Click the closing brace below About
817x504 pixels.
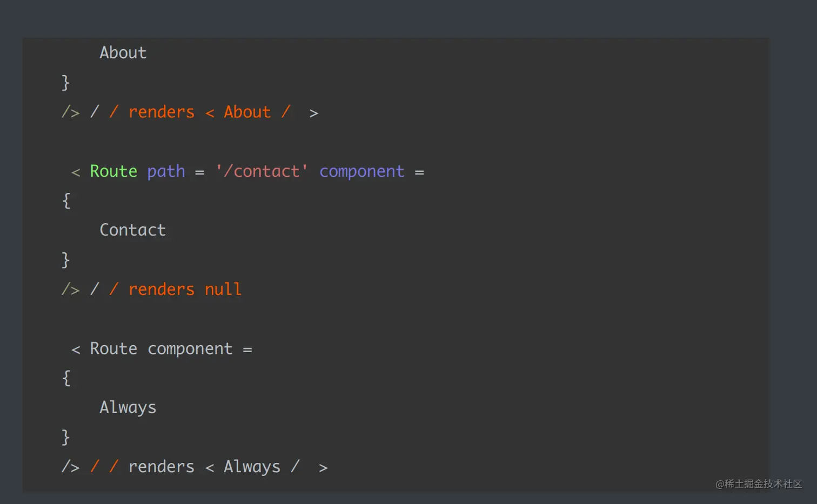pos(66,83)
